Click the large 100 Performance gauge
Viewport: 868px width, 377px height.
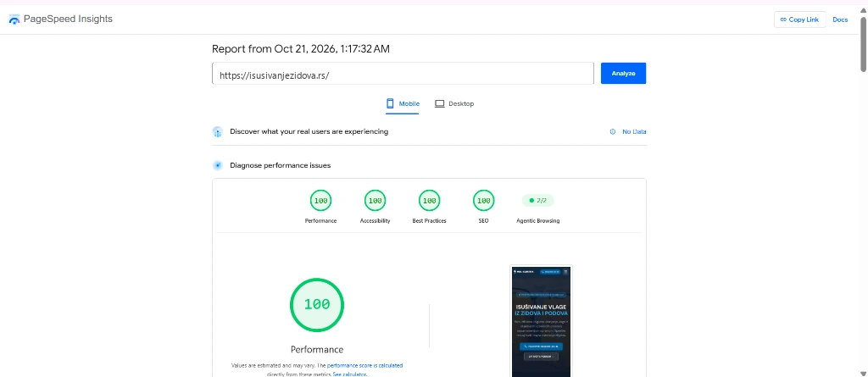[x=317, y=304]
